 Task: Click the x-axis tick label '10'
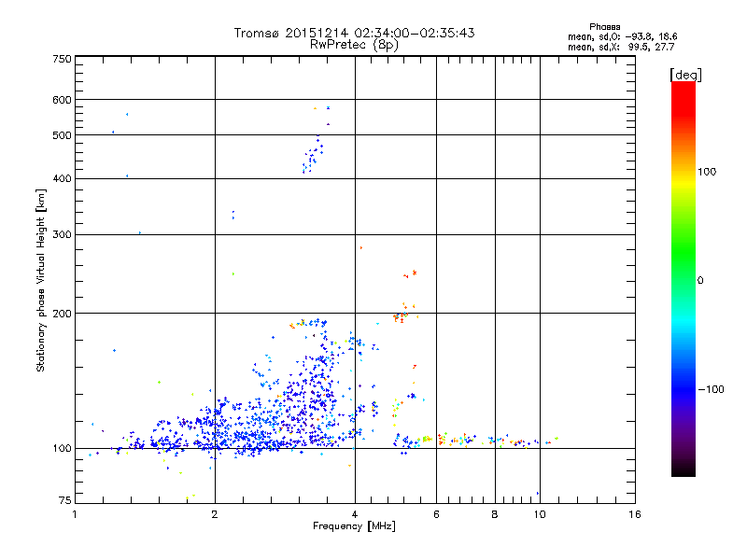[x=540, y=514]
